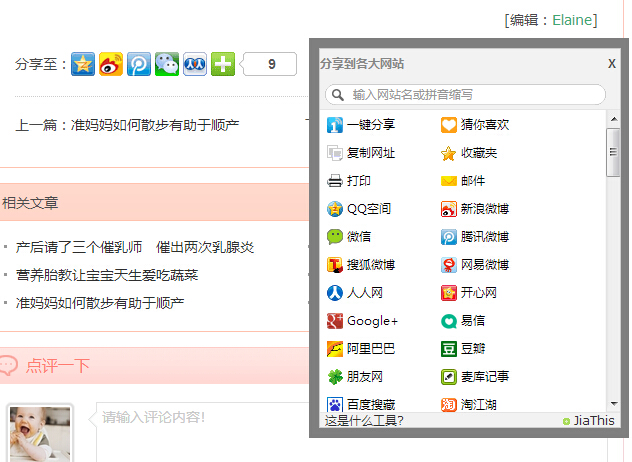Screen dimensions: 632x462
Task: Click the 打印 printer icon
Action: pyautogui.click(x=335, y=181)
